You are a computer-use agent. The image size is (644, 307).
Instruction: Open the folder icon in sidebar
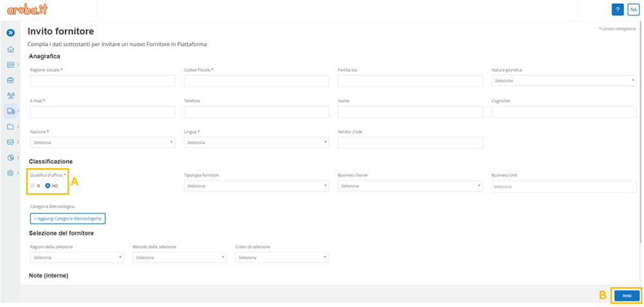(x=10, y=127)
